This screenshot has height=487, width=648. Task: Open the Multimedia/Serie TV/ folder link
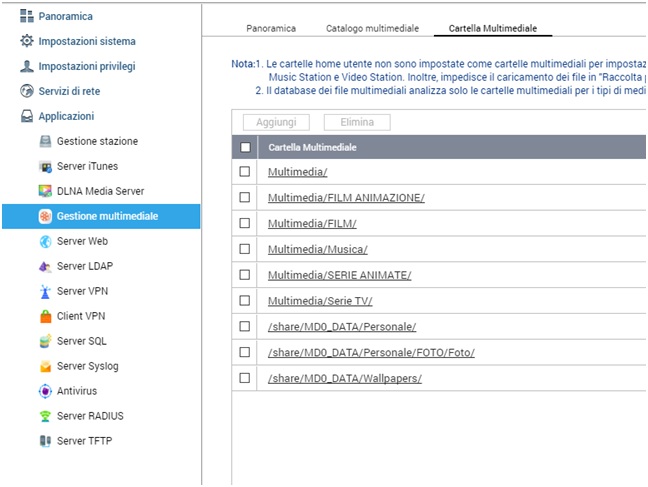[320, 301]
